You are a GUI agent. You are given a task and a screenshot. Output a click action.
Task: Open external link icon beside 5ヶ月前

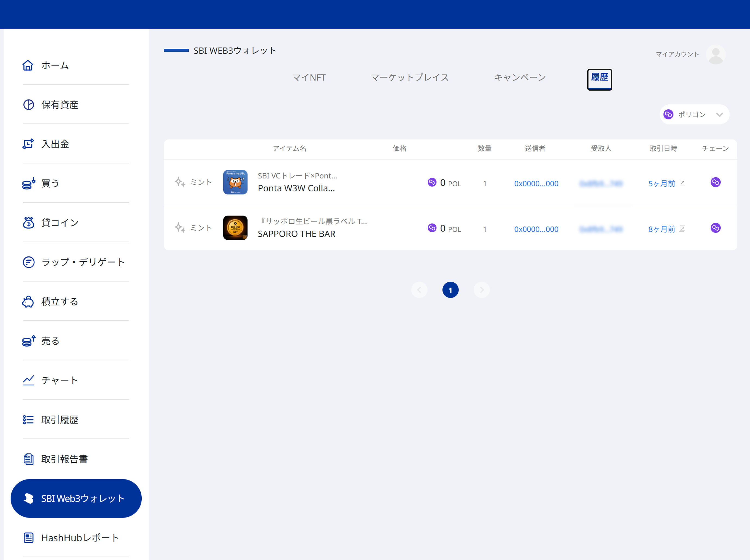[x=682, y=183]
